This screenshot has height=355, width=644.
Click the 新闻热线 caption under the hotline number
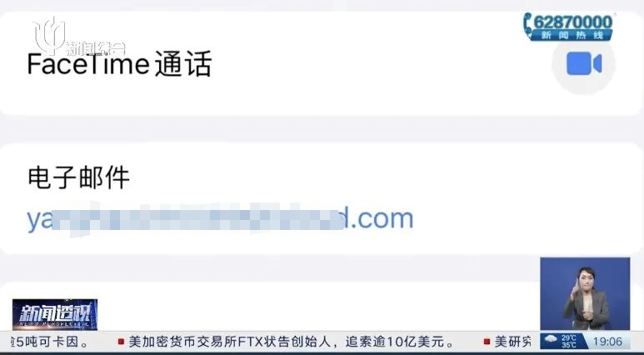pos(572,35)
